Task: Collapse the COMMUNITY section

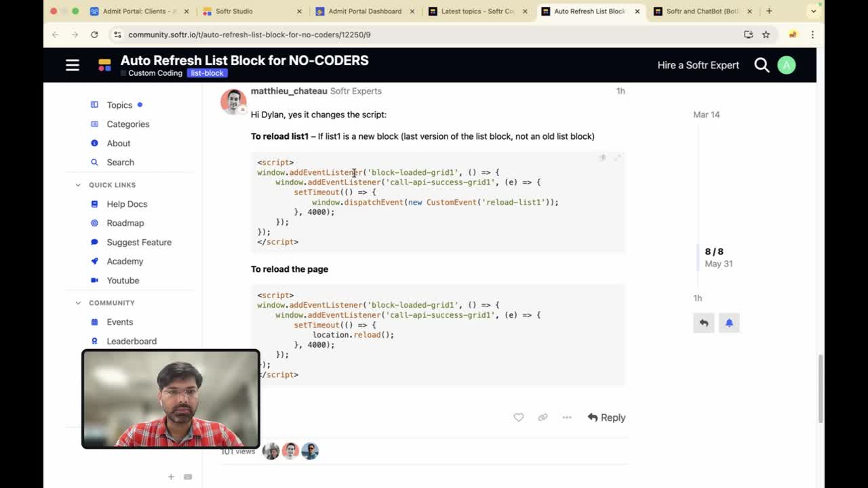Action: 78,303
